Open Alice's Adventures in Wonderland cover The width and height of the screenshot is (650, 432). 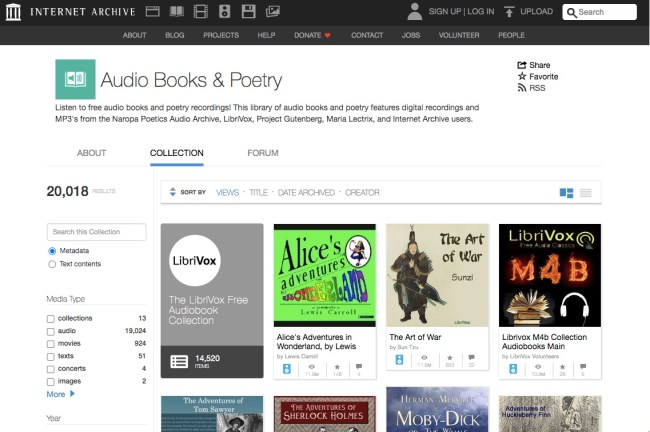[x=325, y=275]
